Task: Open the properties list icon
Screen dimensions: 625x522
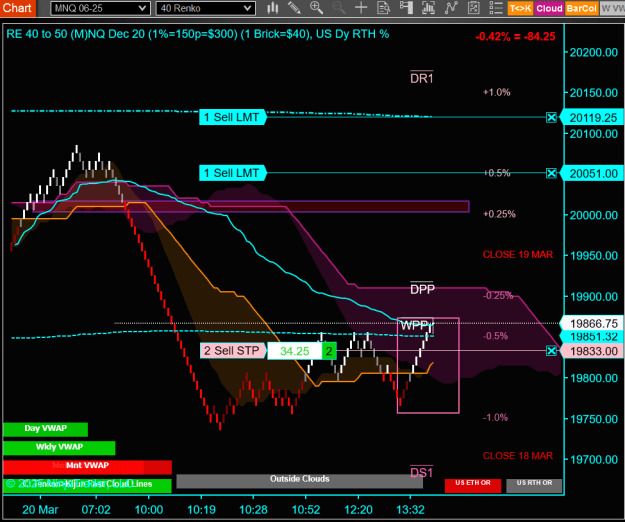Action: click(x=495, y=8)
